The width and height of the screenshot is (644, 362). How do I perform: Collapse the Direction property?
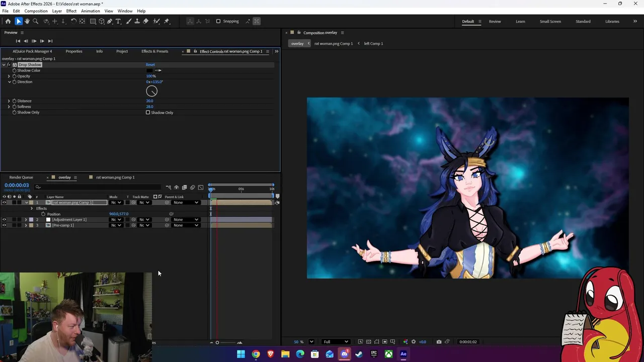tap(9, 82)
